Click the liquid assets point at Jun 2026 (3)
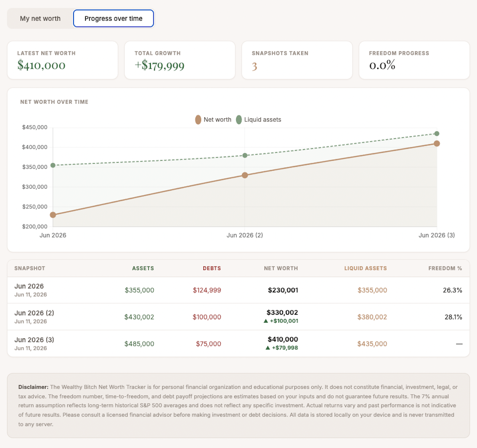477x448 pixels. pos(437,133)
